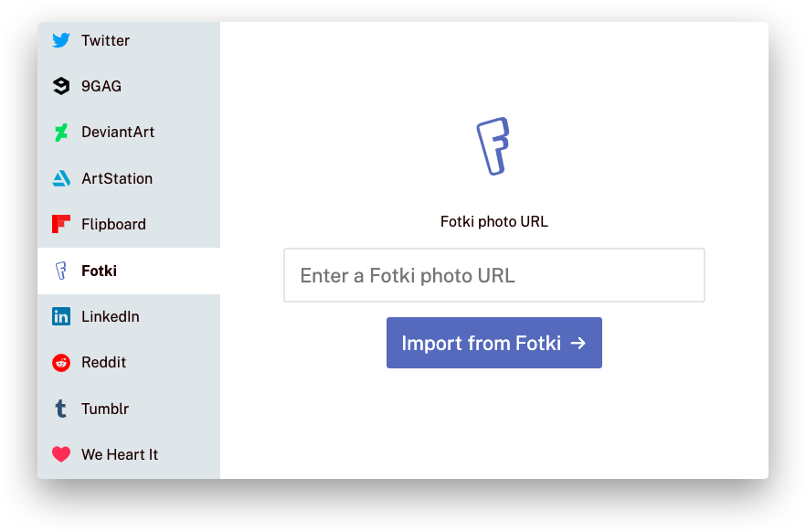
Task: Pick the Tumblr t icon
Action: (x=60, y=409)
